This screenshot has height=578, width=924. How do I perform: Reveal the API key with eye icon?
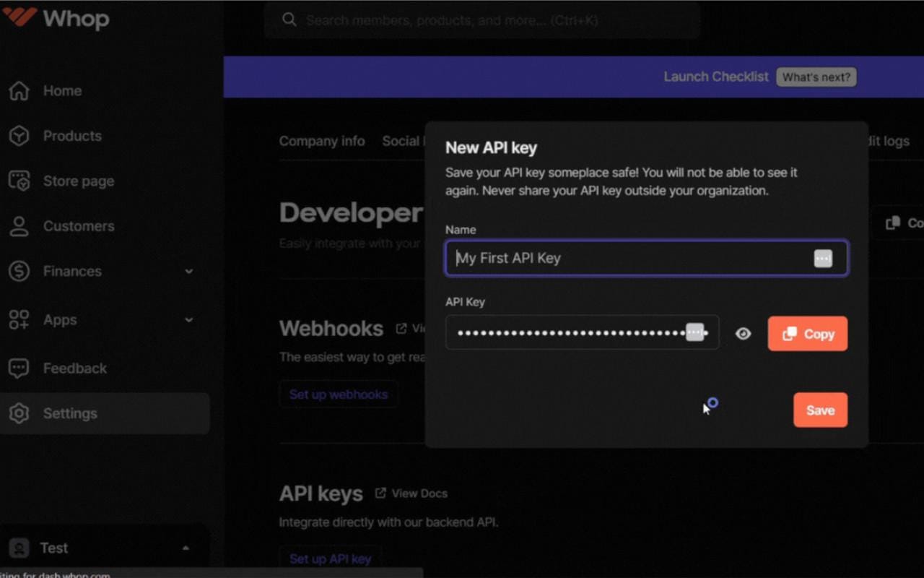tap(744, 334)
